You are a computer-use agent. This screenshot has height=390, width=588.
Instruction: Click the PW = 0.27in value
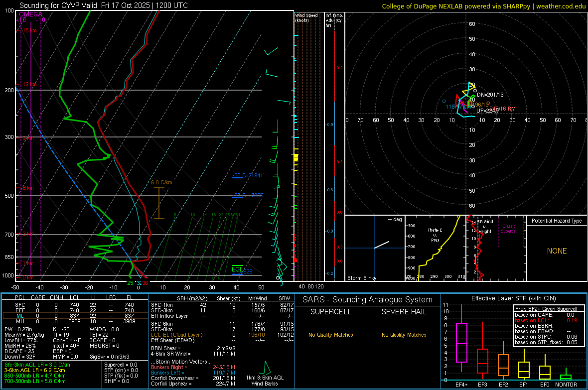pyautogui.click(x=18, y=329)
